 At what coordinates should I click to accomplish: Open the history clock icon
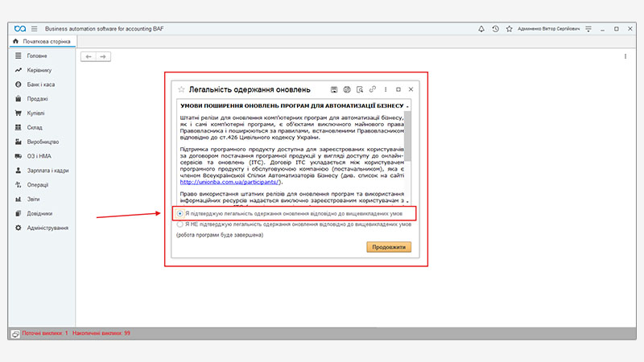(x=496, y=28)
